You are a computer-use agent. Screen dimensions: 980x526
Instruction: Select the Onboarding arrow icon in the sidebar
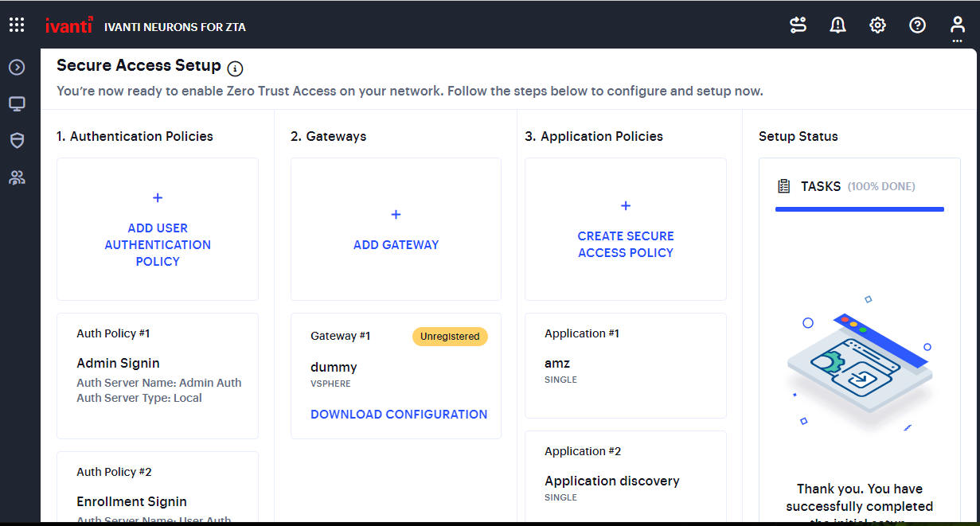point(17,67)
